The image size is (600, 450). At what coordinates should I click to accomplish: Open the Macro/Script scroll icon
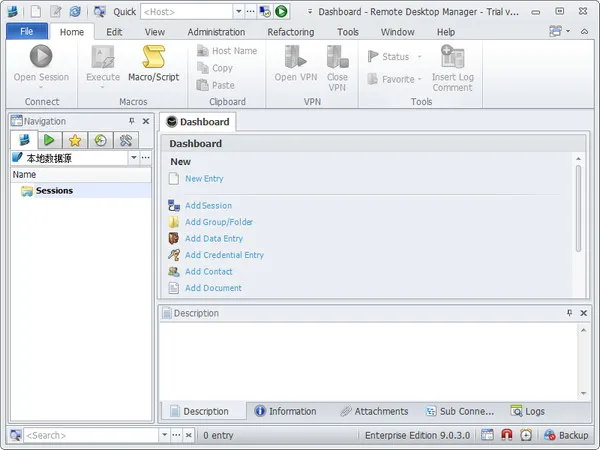[x=153, y=57]
